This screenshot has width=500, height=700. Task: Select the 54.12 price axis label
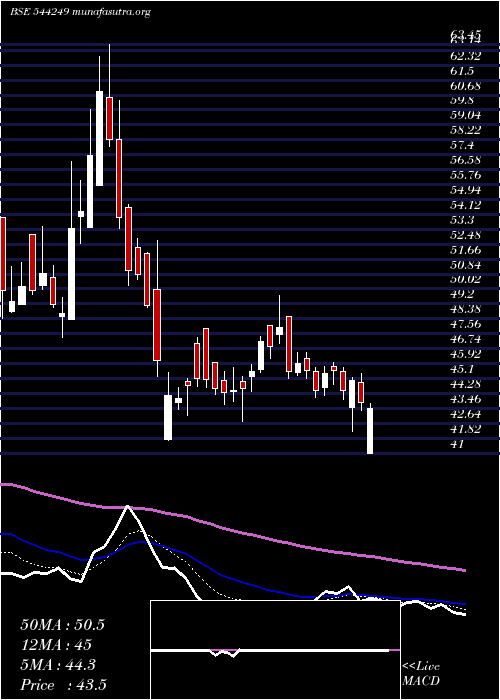[466, 205]
